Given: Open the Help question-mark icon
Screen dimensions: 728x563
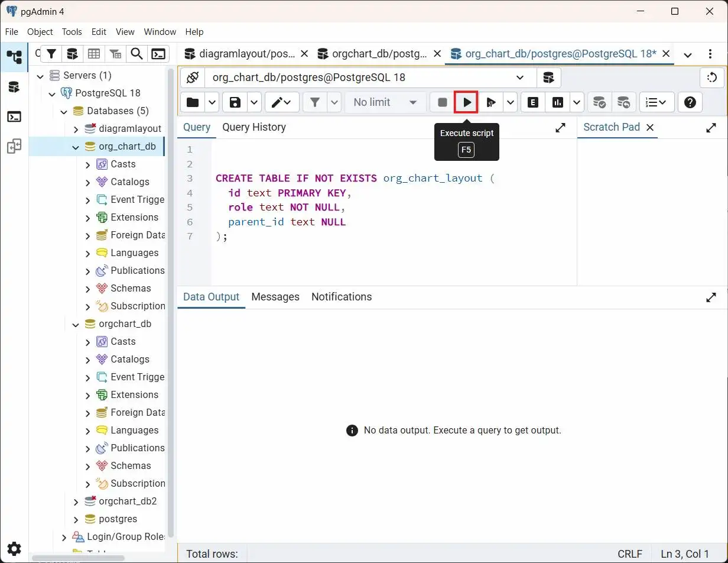Looking at the screenshot, I should tap(690, 102).
